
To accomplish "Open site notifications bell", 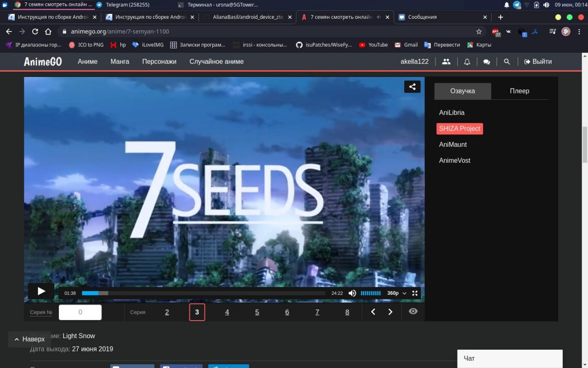I will pyautogui.click(x=467, y=62).
